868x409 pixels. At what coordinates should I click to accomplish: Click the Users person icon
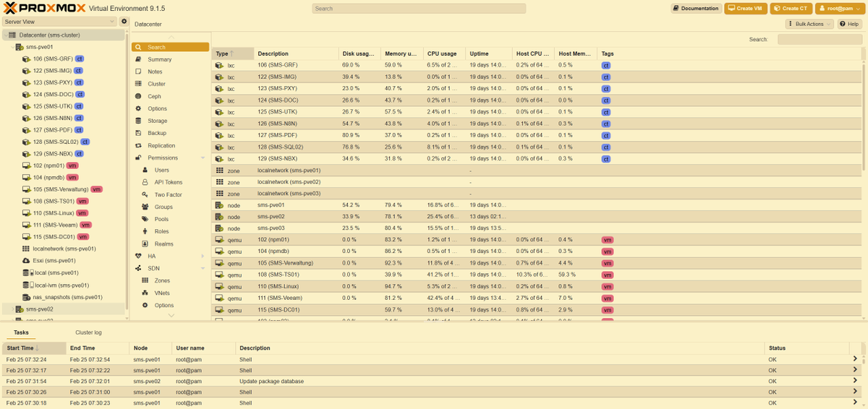[145, 170]
